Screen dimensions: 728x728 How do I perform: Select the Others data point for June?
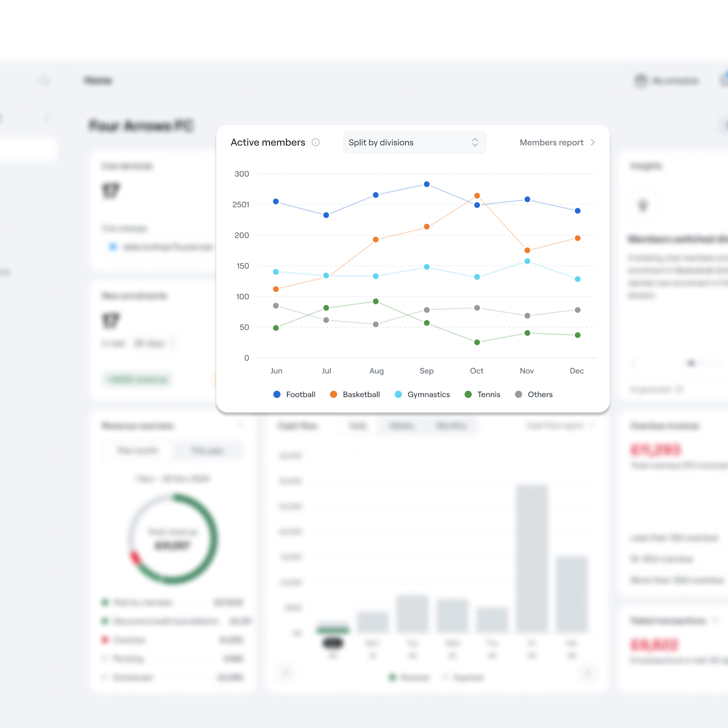(x=276, y=306)
